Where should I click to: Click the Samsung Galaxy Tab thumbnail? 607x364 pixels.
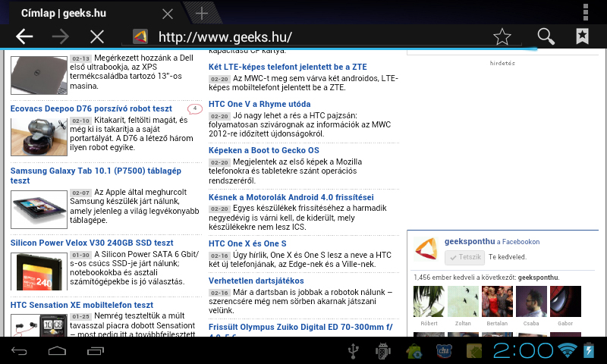(39, 209)
